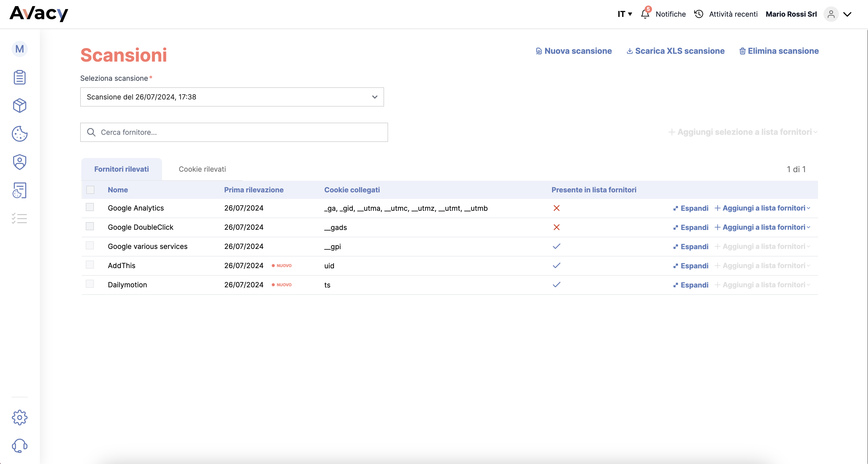Check the AddThis row checkbox
Image resolution: width=868 pixels, height=464 pixels.
point(90,265)
